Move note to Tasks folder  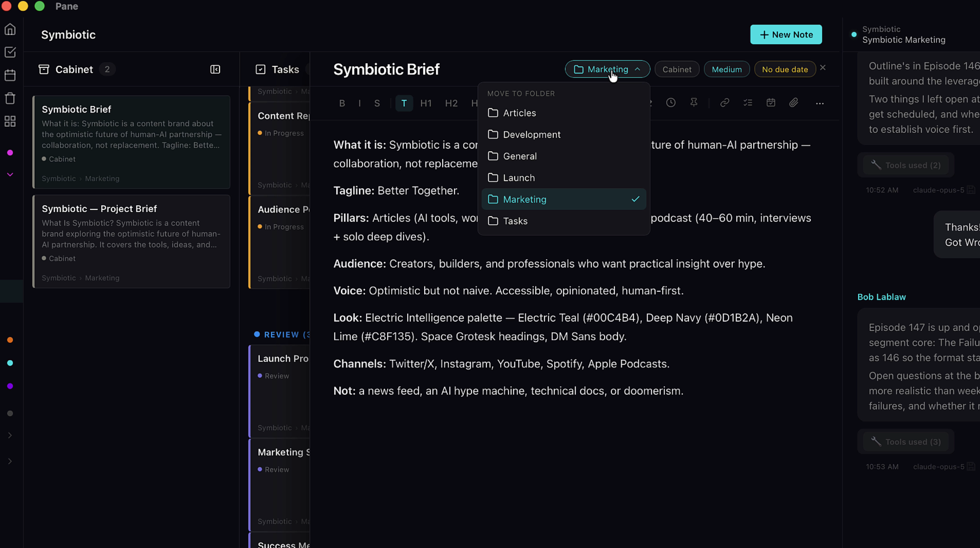pyautogui.click(x=564, y=221)
